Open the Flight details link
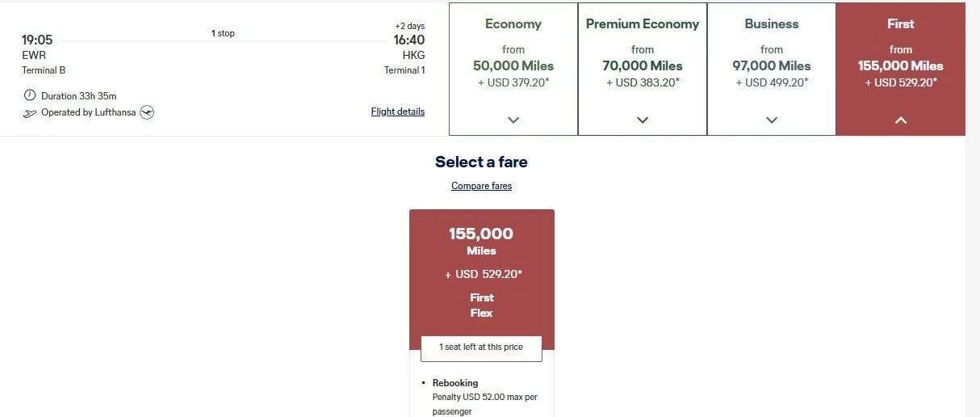 tap(397, 112)
